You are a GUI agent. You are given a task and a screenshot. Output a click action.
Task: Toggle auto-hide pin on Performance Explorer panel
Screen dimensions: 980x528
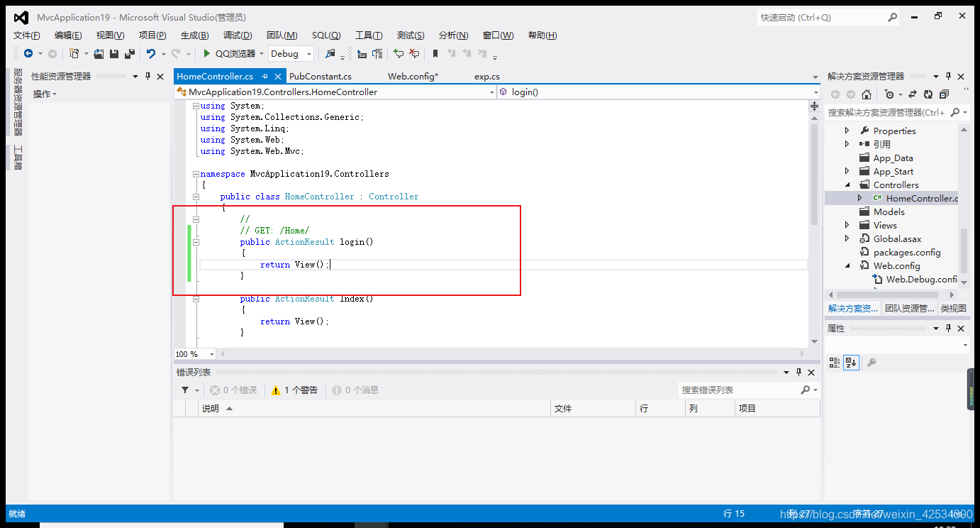click(147, 76)
